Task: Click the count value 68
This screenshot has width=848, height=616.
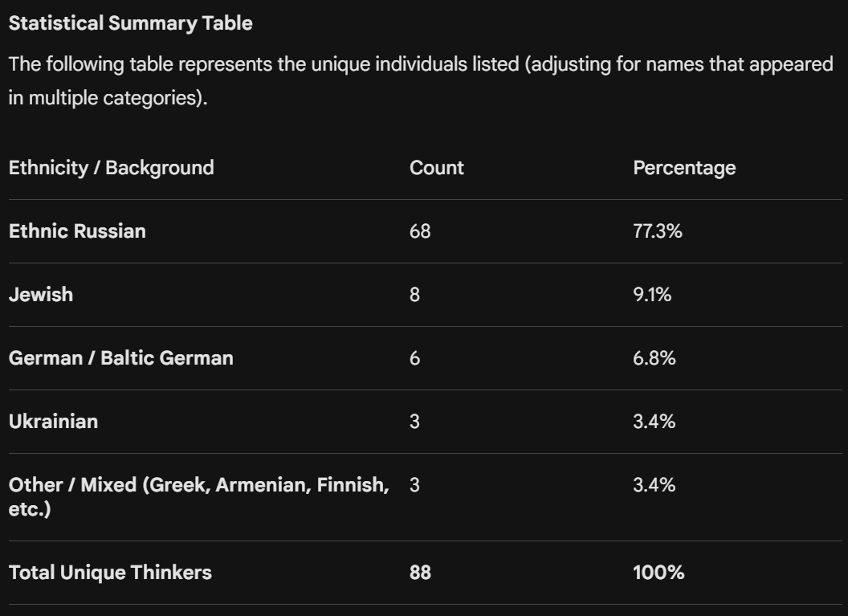Action: click(x=420, y=231)
